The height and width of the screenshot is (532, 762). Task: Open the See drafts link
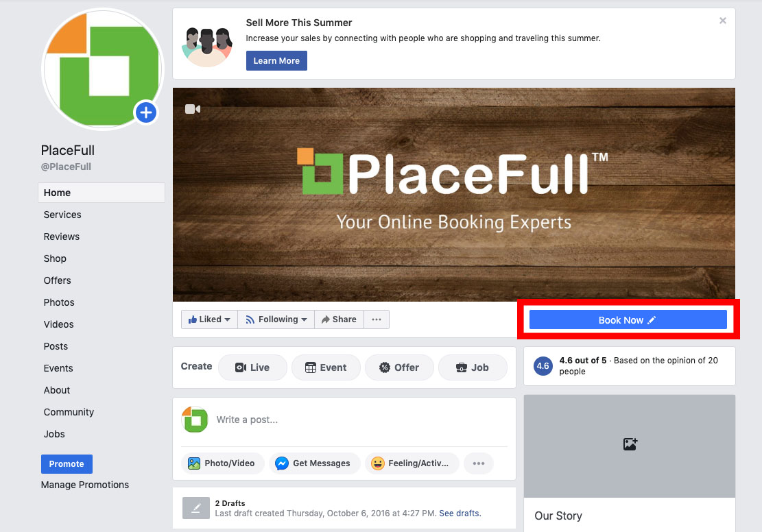460,513
